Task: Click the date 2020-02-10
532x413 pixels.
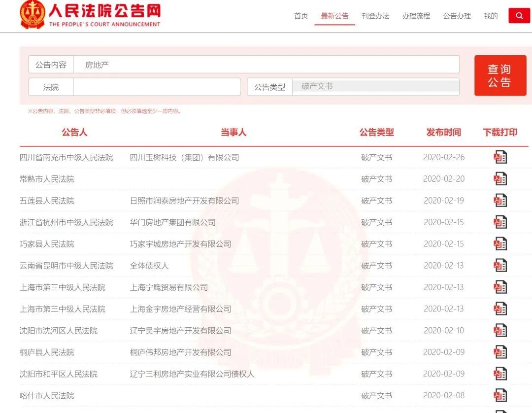Action: pos(444,331)
